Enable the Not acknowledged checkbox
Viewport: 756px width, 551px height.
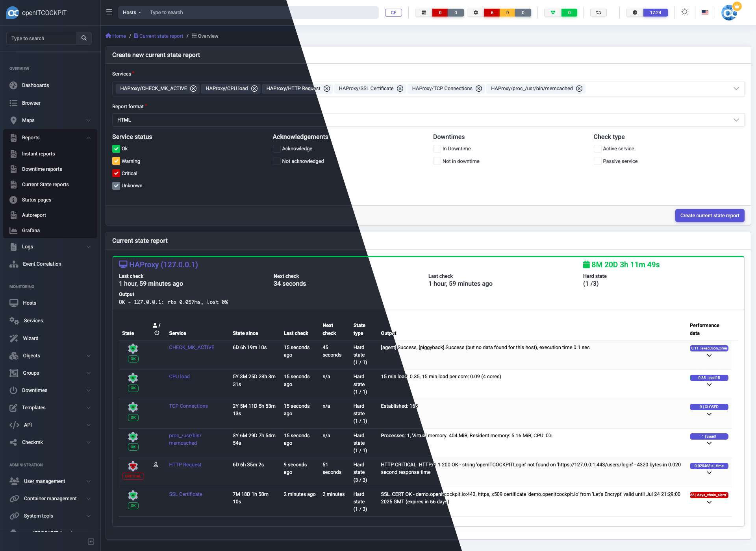[277, 161]
